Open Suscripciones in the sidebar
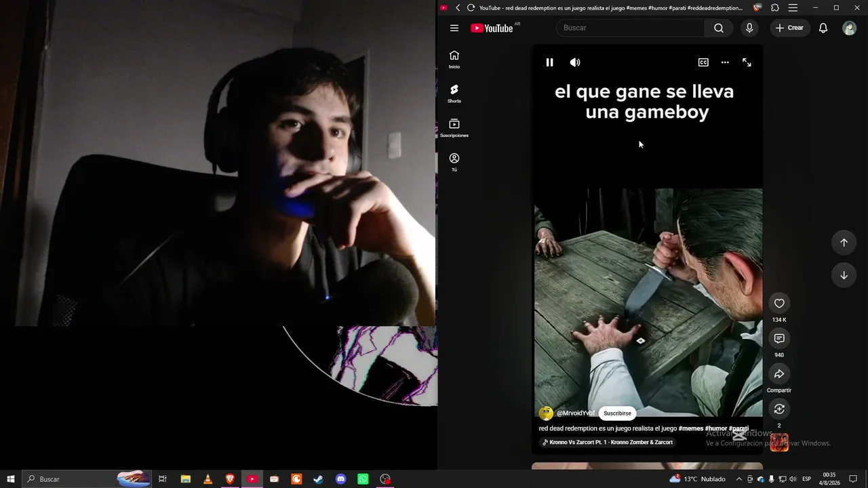The width and height of the screenshot is (868, 488). [454, 128]
